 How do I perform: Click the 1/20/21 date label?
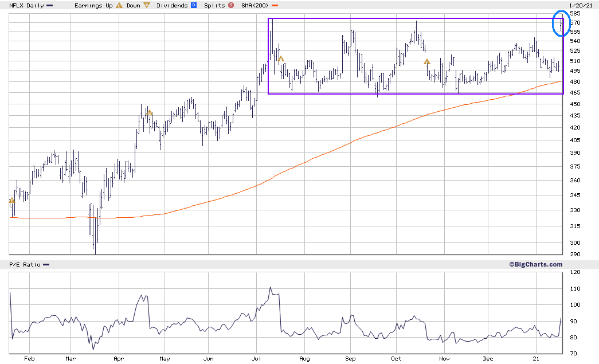581,5
